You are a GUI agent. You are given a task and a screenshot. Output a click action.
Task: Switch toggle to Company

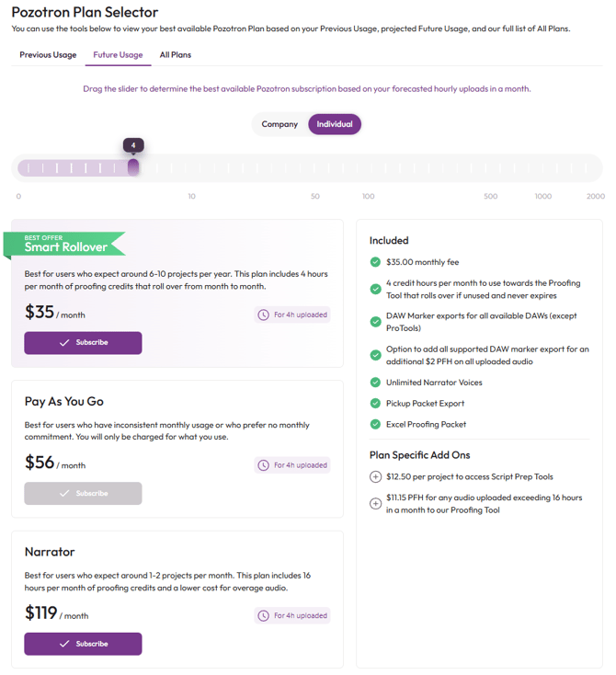[x=279, y=124]
